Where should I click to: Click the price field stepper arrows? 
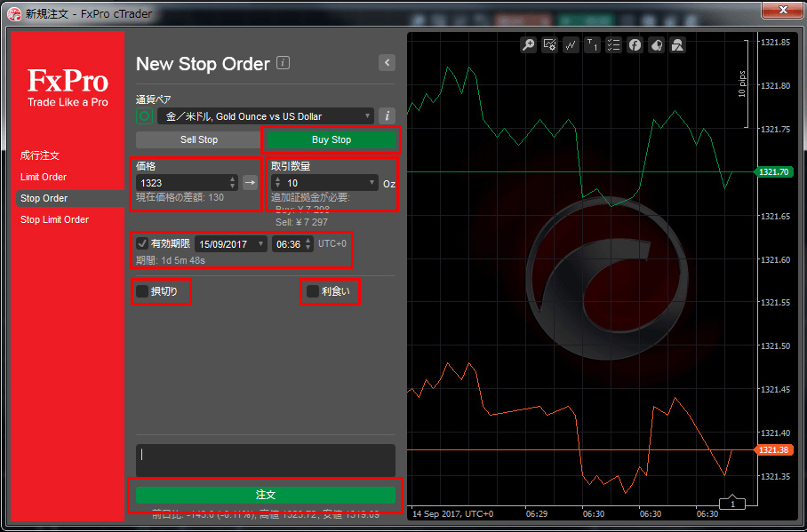tap(233, 183)
